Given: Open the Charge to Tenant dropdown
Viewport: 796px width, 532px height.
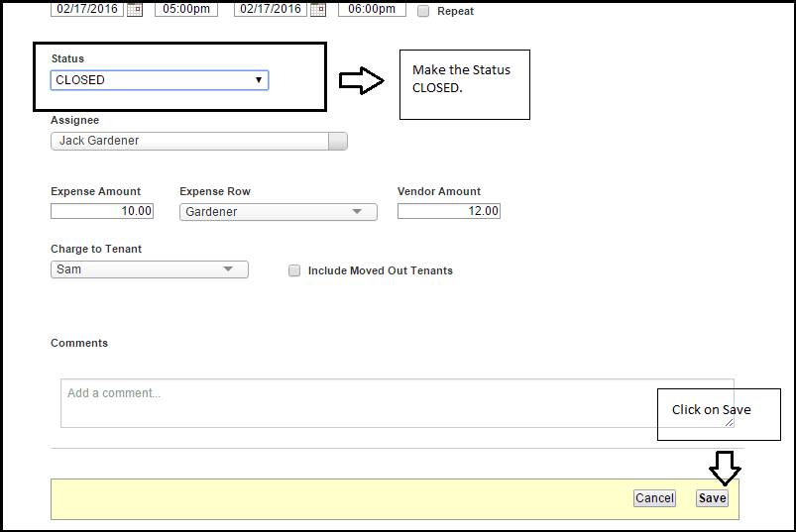Looking at the screenshot, I should click(x=149, y=269).
